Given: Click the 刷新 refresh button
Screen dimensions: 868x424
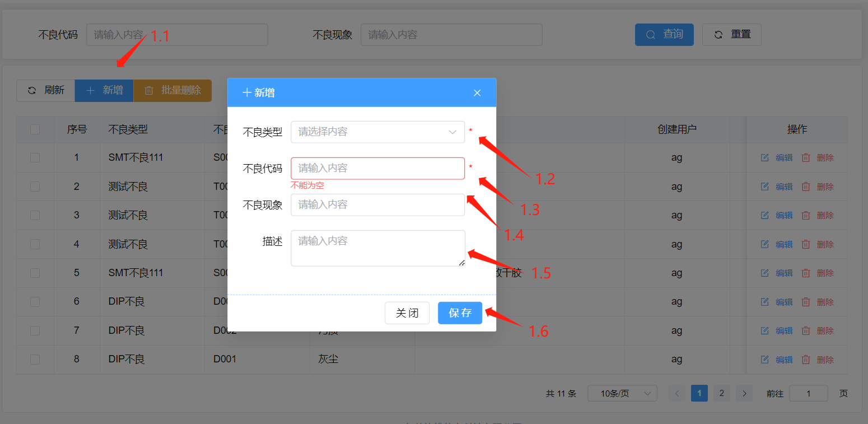Looking at the screenshot, I should click(46, 90).
